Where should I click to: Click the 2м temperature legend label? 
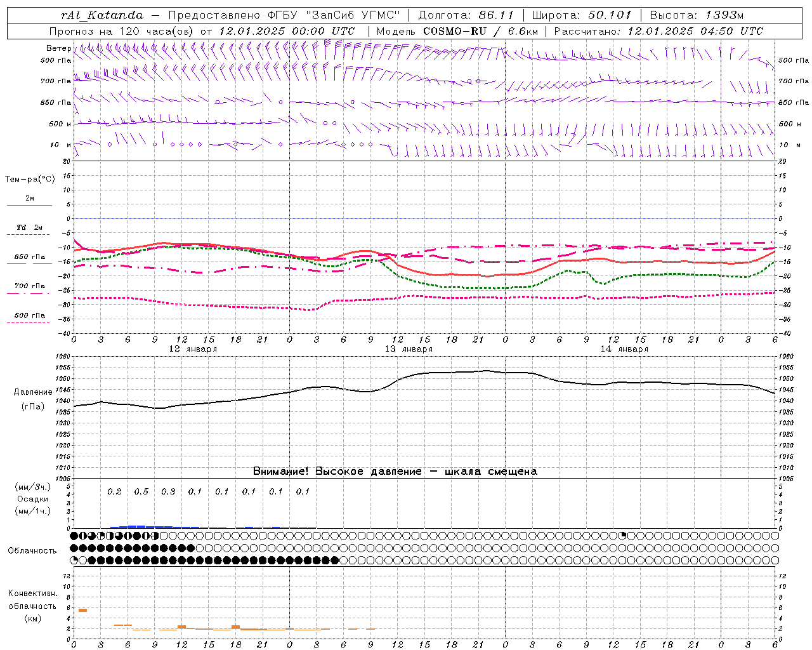(x=30, y=199)
